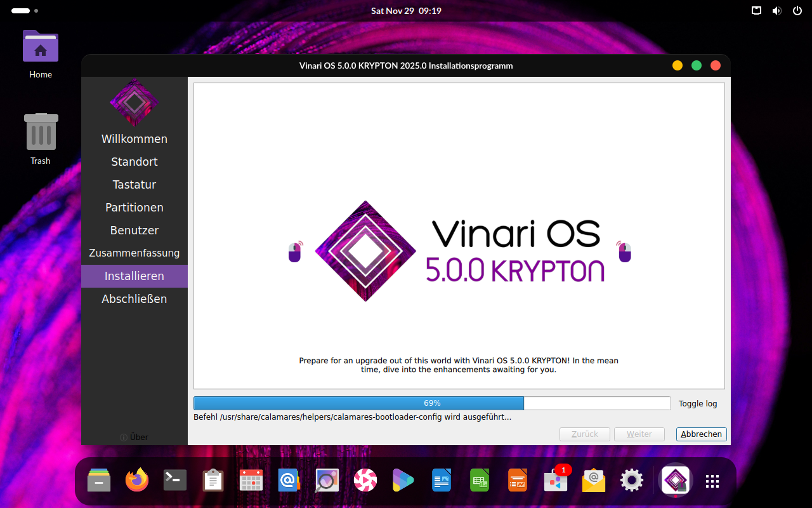Toggle the installation log view

click(698, 403)
